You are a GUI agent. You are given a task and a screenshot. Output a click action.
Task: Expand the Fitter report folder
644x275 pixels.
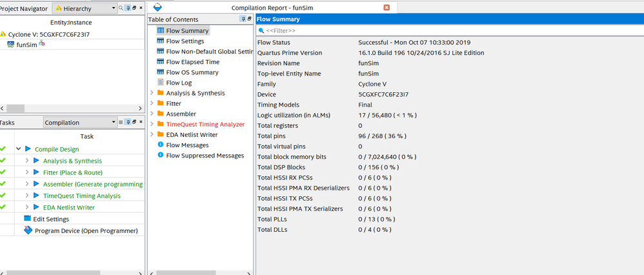click(152, 103)
